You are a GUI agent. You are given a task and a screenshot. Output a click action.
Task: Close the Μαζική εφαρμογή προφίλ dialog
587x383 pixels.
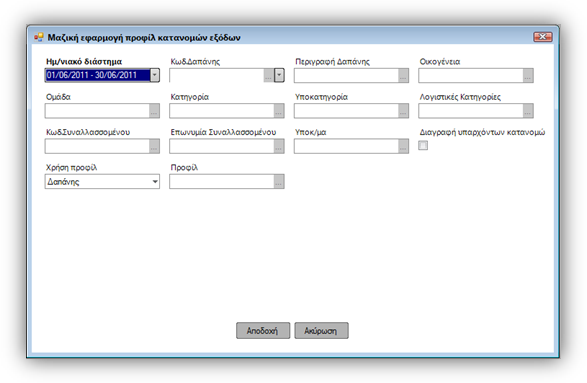(x=542, y=37)
